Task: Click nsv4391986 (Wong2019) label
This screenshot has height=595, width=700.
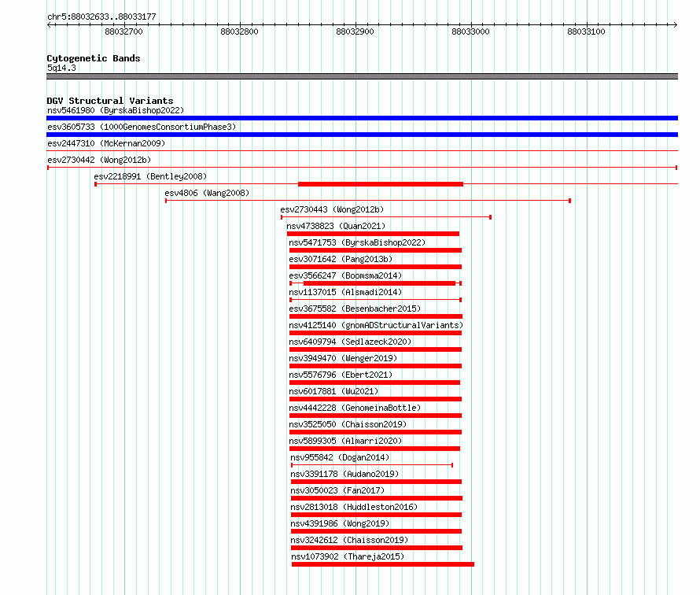Action: coord(340,523)
